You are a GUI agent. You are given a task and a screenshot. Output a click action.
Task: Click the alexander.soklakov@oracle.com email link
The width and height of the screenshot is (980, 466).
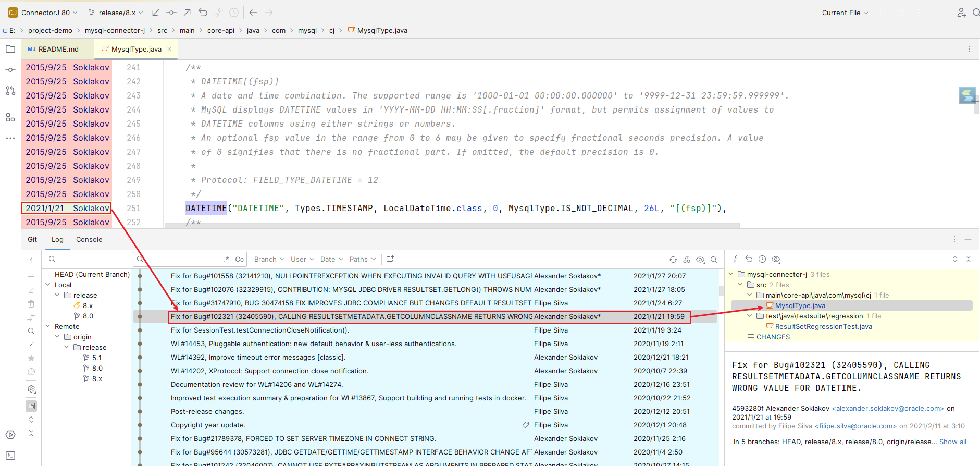click(x=888, y=408)
